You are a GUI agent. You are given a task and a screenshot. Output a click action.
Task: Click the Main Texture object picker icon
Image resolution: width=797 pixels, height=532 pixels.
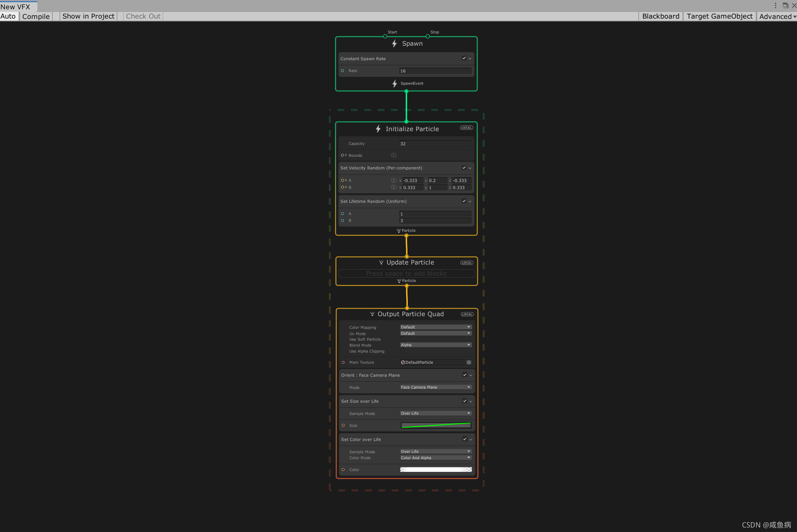click(469, 362)
